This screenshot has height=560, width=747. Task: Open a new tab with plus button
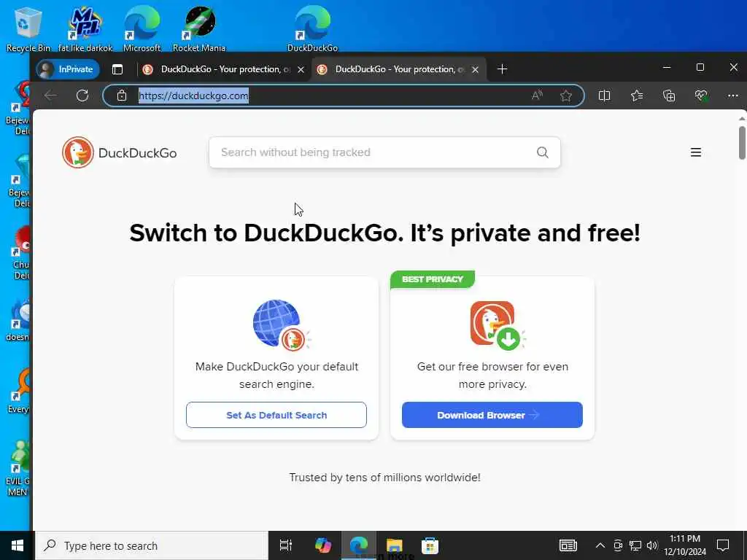[x=502, y=69]
